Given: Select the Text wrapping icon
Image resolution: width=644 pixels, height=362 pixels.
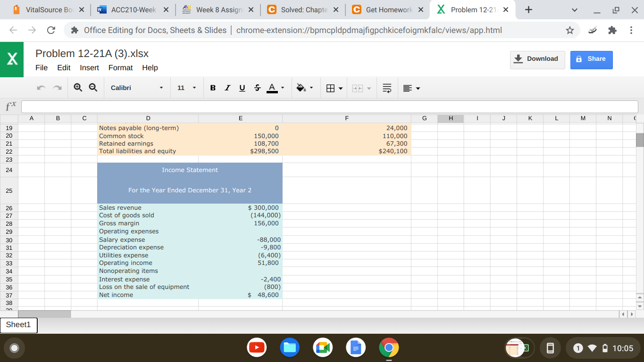Looking at the screenshot, I should point(386,88).
